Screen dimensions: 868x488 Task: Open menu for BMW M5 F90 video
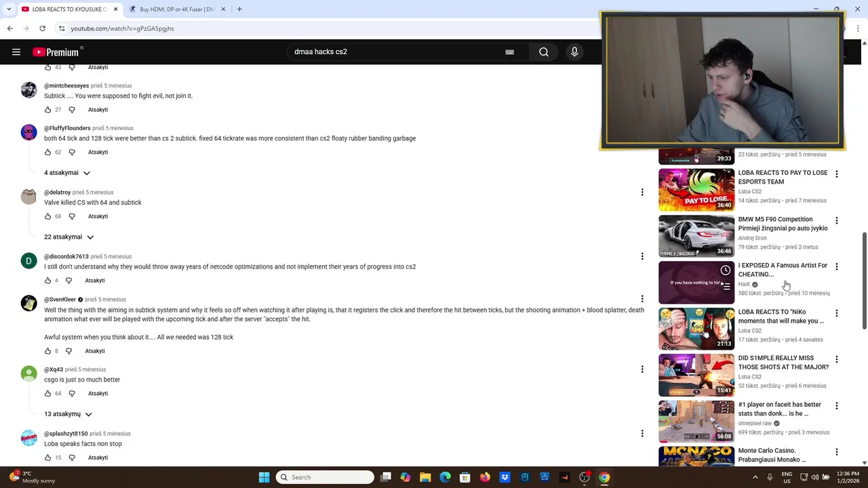(836, 220)
